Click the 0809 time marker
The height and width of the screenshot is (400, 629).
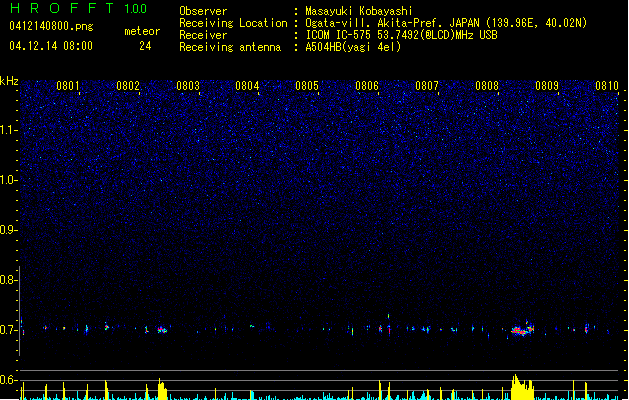[x=547, y=86]
